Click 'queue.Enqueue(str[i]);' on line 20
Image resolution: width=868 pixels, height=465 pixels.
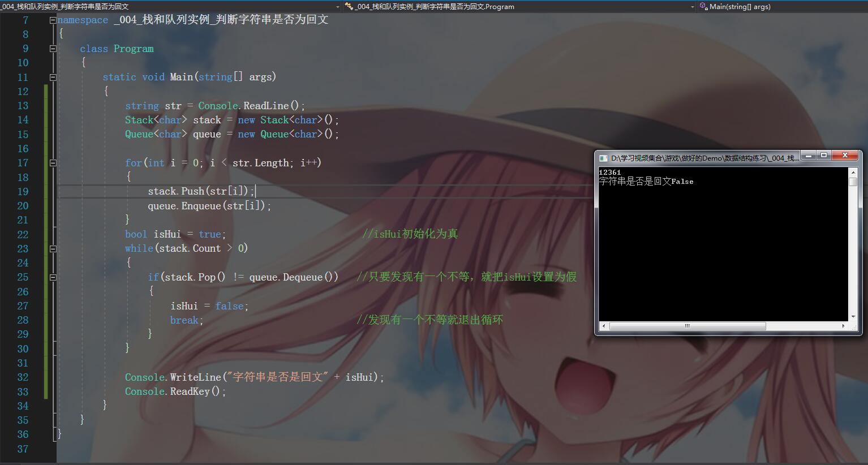(210, 206)
